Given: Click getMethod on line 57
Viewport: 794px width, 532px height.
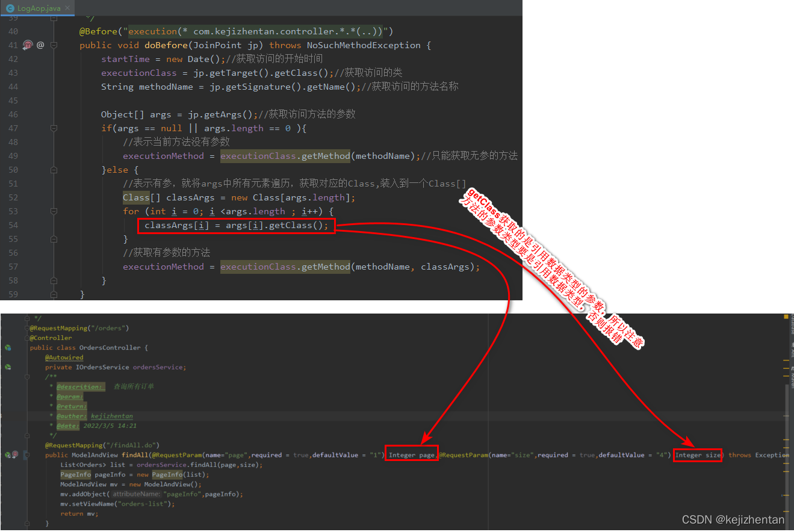Looking at the screenshot, I should pyautogui.click(x=326, y=267).
